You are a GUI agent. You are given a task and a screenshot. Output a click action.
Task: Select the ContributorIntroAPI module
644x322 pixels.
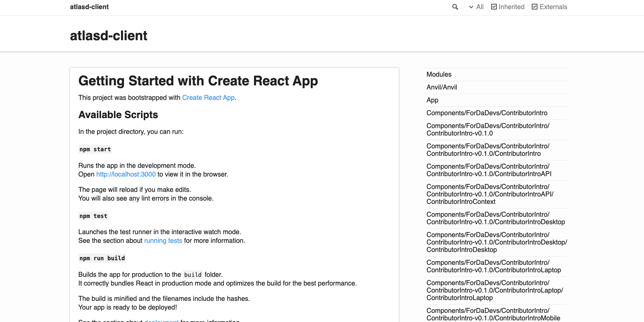pyautogui.click(x=489, y=170)
